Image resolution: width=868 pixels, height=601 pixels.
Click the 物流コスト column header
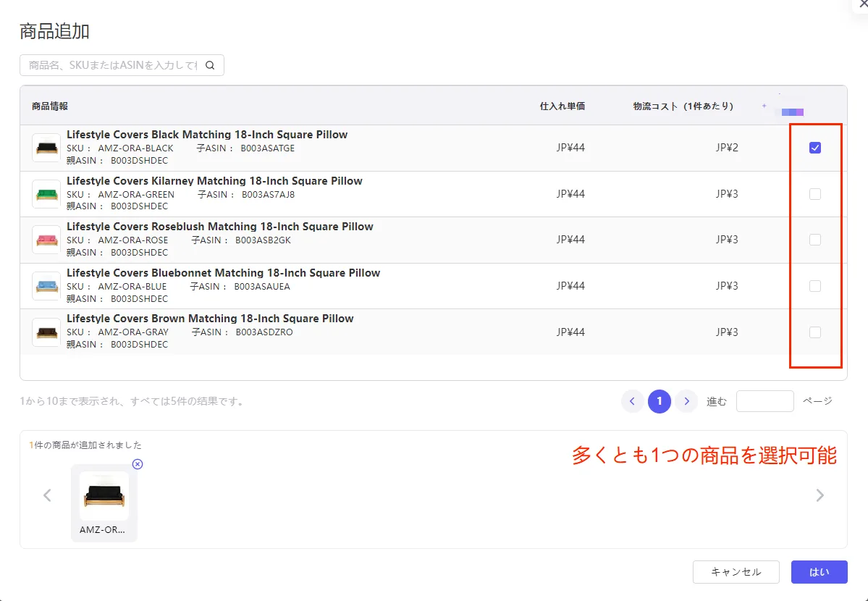click(x=683, y=106)
